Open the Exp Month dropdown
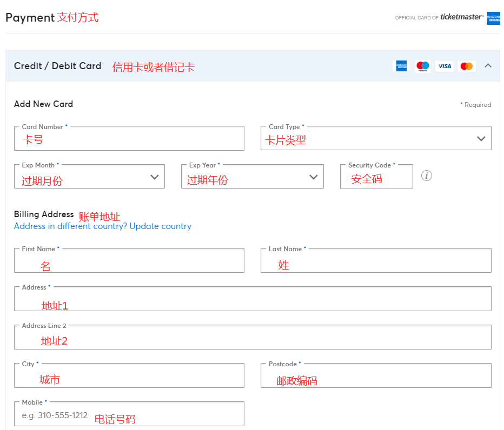 pyautogui.click(x=89, y=176)
